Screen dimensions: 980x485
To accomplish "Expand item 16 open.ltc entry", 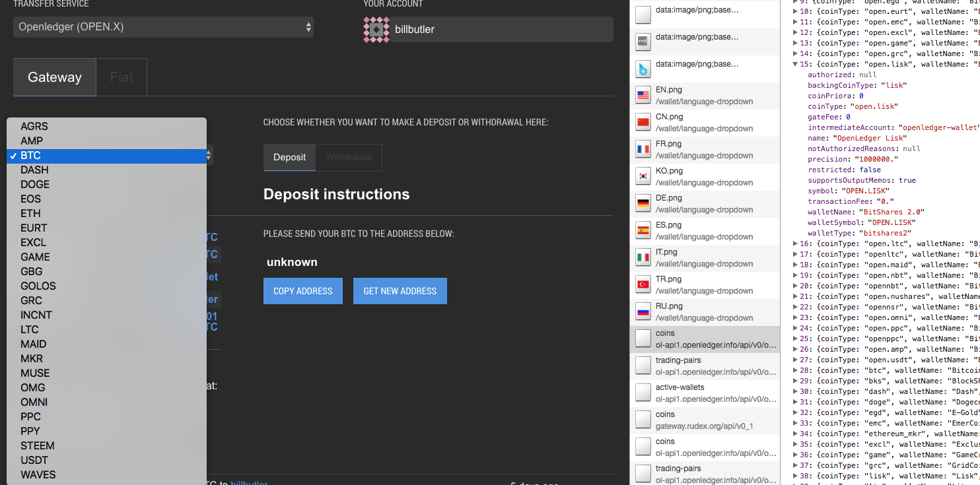I will (x=795, y=243).
